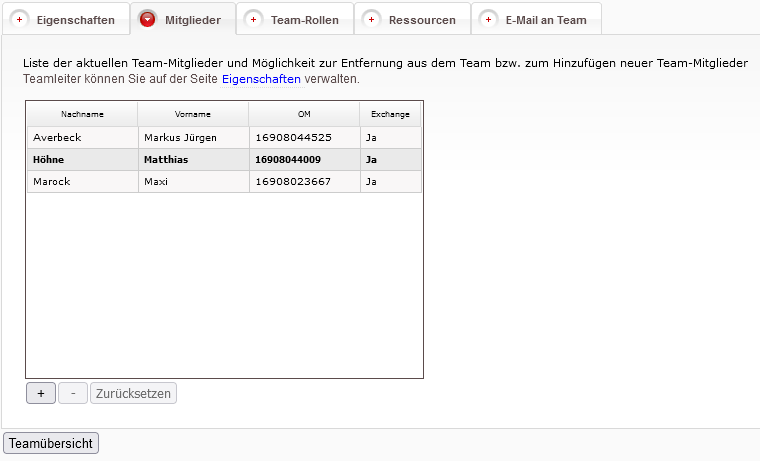The height and width of the screenshot is (461, 760).
Task: Go back via Teamübersicht button
Action: click(x=51, y=443)
